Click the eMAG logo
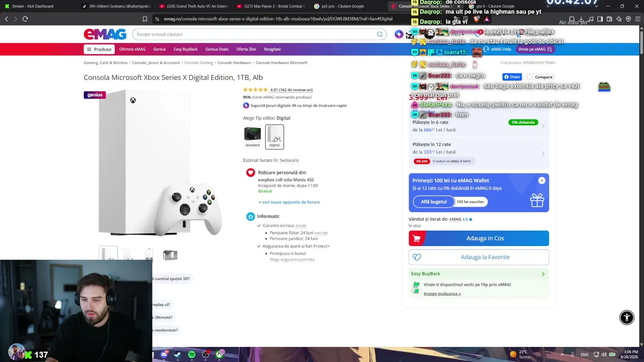Image resolution: width=644 pixels, height=362 pixels. pyautogui.click(x=105, y=34)
